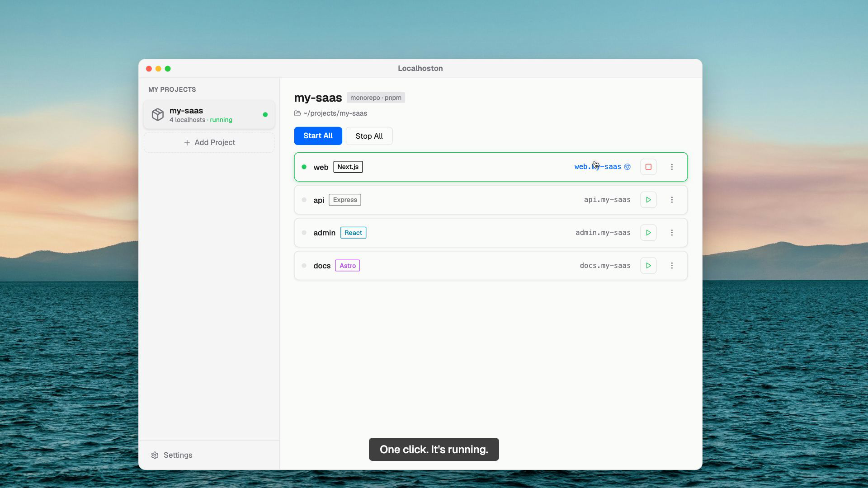
Task: Stop the web server with the red square
Action: click(648, 167)
